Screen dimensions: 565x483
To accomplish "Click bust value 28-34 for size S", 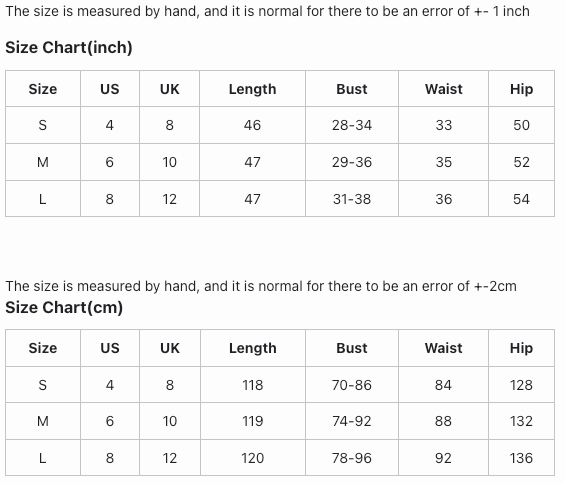I will [x=352, y=125].
